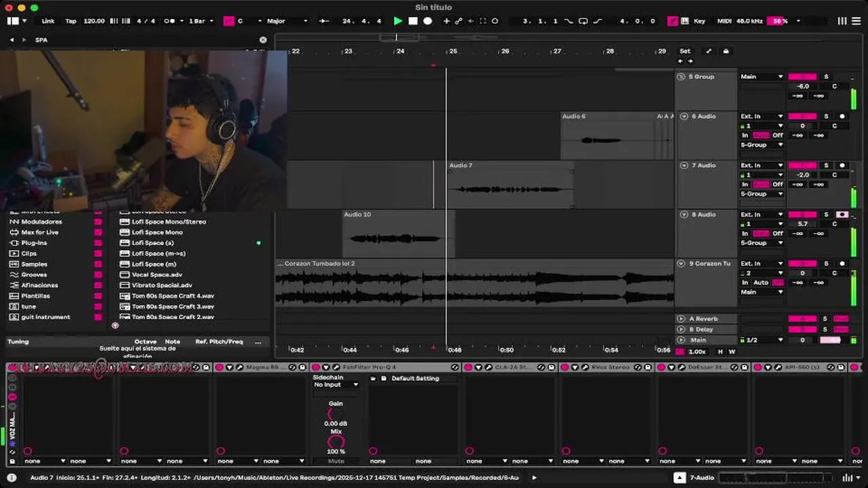Click the 7 Audio volume value -2.0
The width and height of the screenshot is (868, 488).
803,175
